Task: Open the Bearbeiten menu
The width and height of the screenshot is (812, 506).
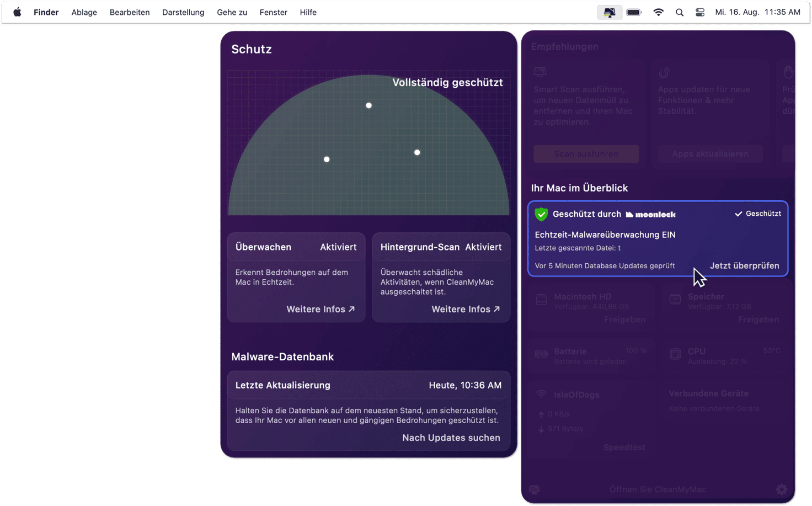Action: click(x=130, y=12)
